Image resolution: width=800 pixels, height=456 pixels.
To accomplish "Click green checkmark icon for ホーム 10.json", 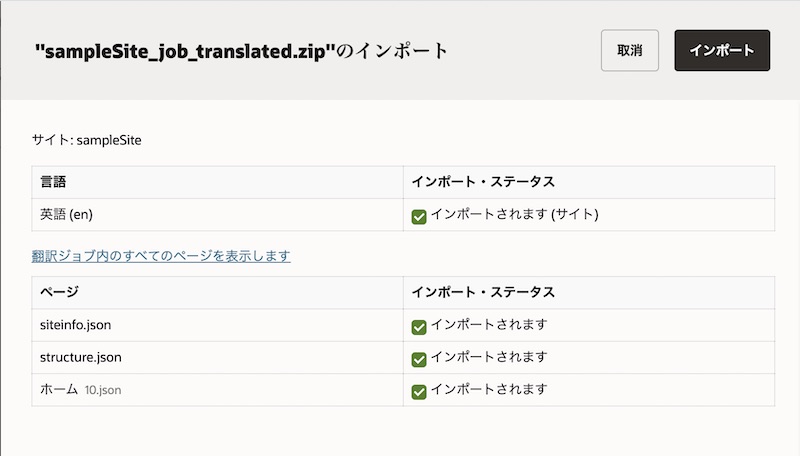I will pyautogui.click(x=419, y=391).
